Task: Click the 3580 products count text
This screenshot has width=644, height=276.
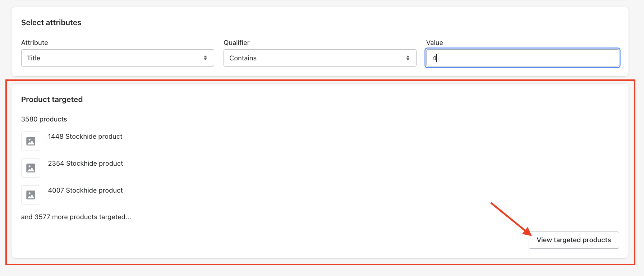Action: click(x=44, y=119)
